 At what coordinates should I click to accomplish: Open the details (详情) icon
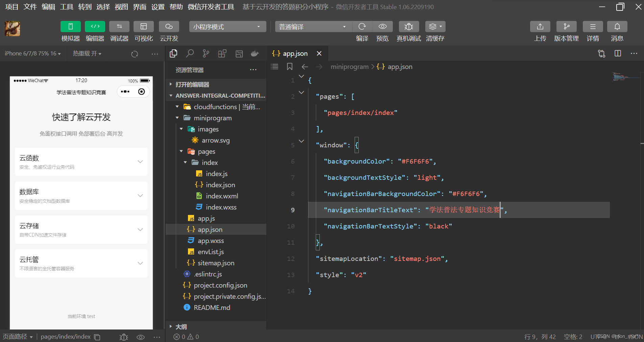(593, 26)
